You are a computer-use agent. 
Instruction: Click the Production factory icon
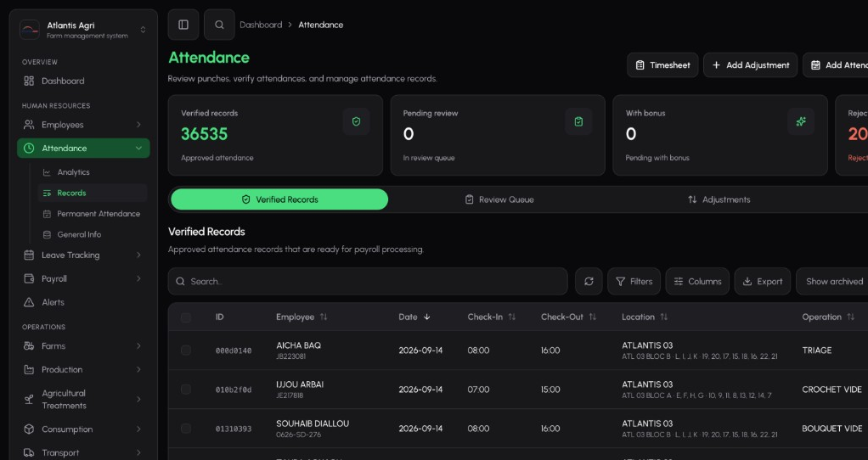[x=29, y=370]
